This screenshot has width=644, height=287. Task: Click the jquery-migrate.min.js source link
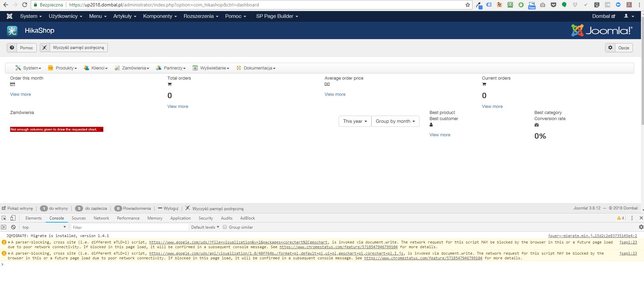pyautogui.click(x=592, y=236)
